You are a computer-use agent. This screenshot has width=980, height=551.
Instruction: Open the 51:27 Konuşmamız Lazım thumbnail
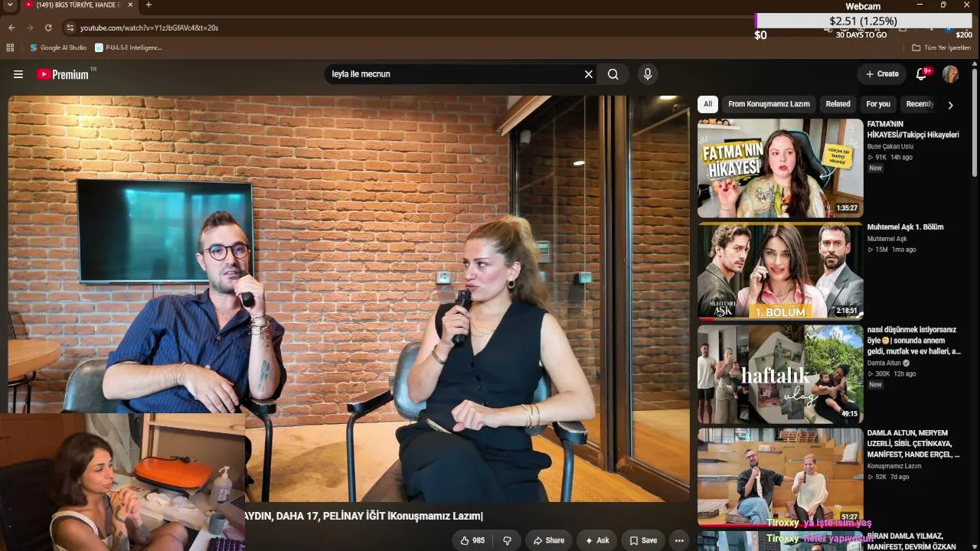pyautogui.click(x=780, y=478)
